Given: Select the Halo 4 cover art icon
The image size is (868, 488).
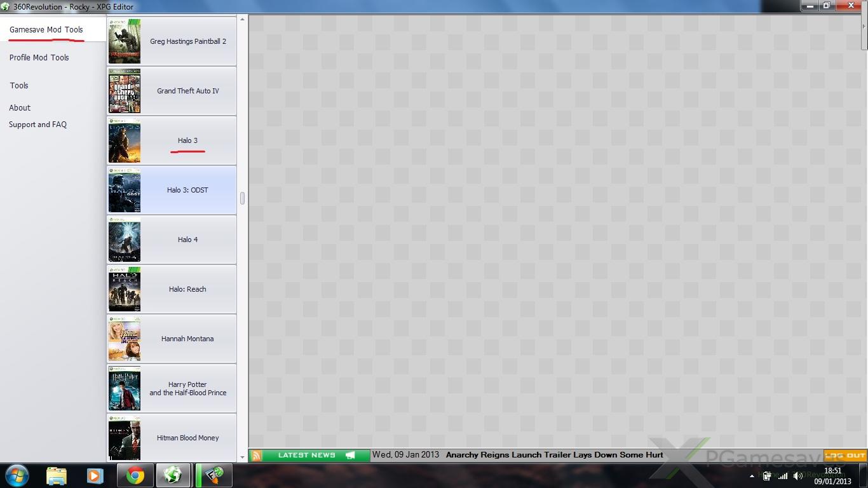Looking at the screenshot, I should pos(125,240).
